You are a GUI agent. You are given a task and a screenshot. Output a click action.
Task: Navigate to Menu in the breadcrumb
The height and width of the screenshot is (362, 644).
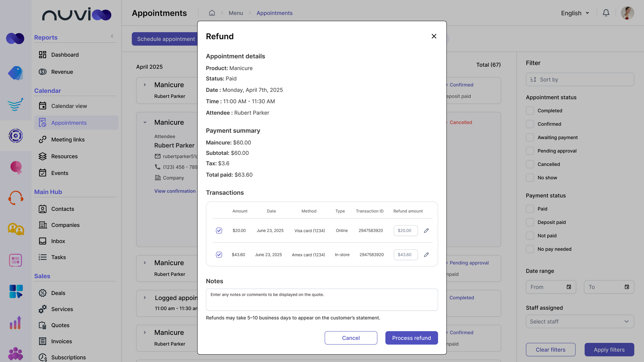pos(235,13)
